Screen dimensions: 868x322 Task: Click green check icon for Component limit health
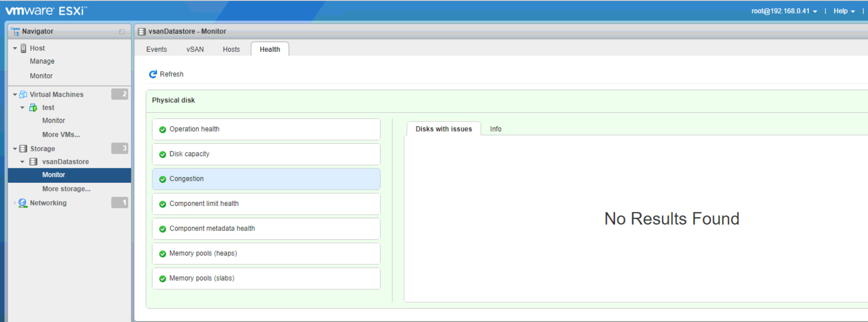pos(163,204)
